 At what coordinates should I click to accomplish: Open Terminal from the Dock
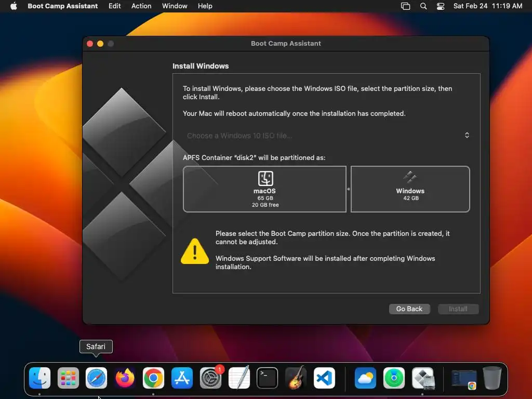(268, 378)
